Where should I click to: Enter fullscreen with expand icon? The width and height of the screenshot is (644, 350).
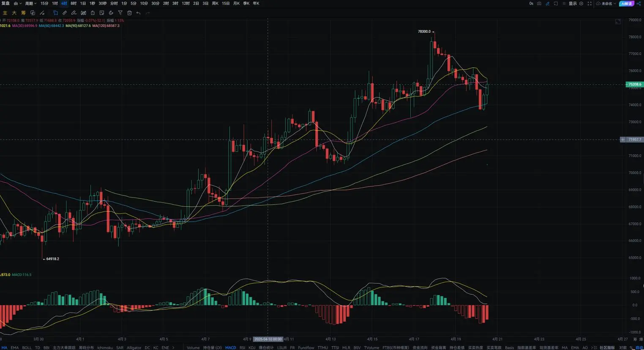pyautogui.click(x=589, y=3)
